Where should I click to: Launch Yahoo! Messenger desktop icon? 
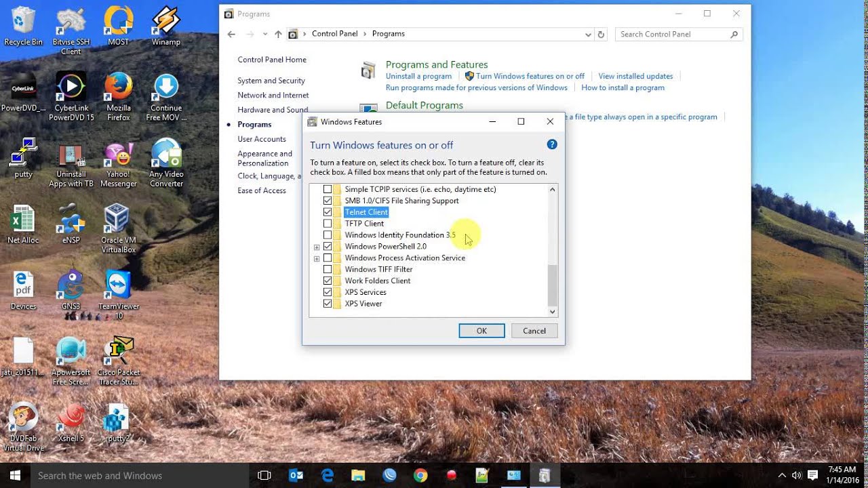tap(118, 163)
